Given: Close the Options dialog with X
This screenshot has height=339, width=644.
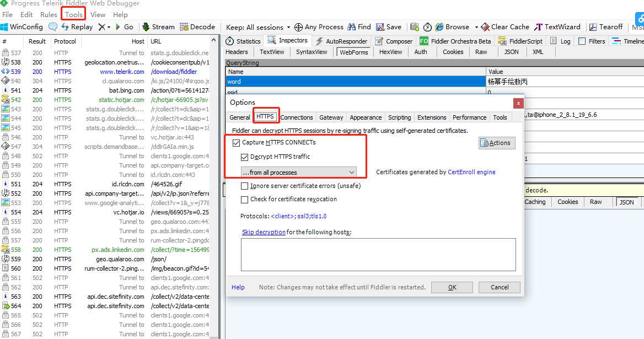Looking at the screenshot, I should coord(518,103).
